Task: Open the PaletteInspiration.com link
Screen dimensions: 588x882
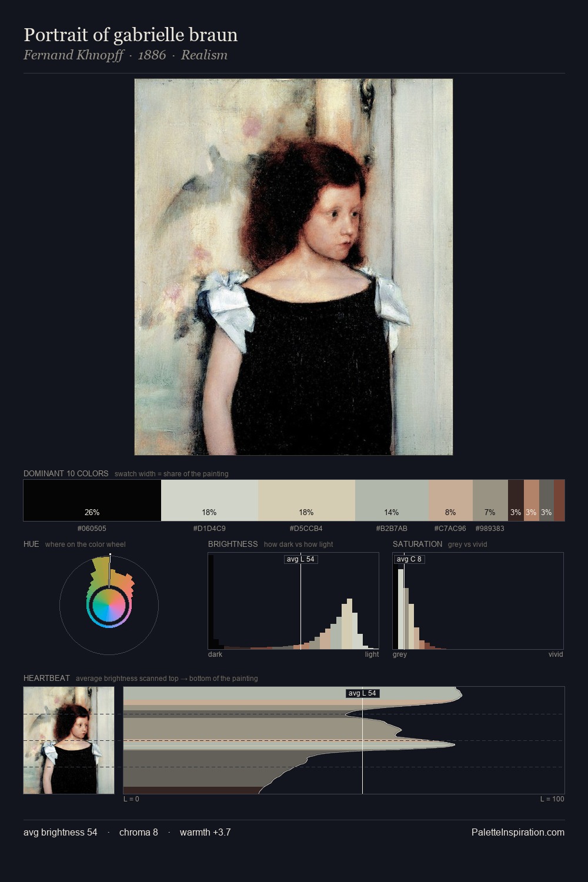Action: tap(518, 832)
